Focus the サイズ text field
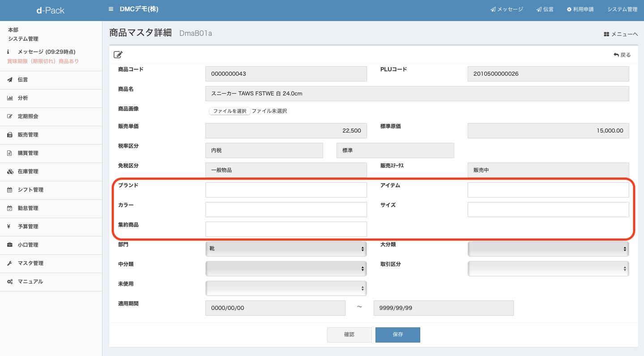 (x=548, y=210)
